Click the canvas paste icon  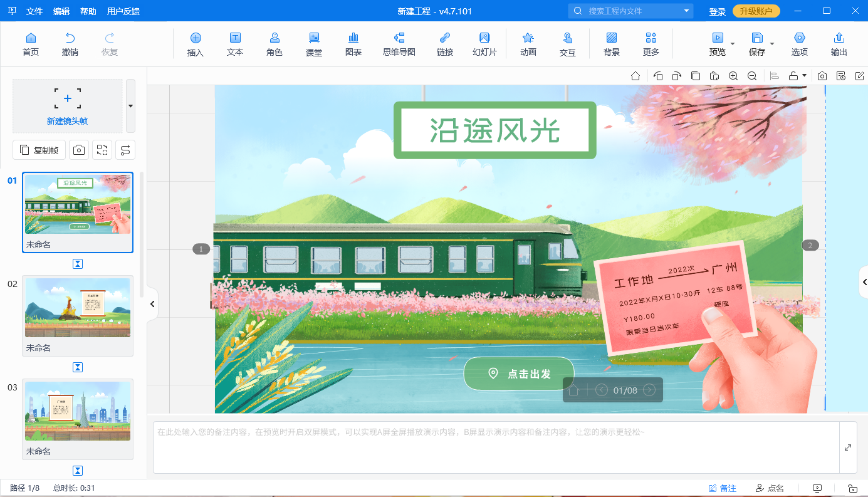(x=714, y=76)
